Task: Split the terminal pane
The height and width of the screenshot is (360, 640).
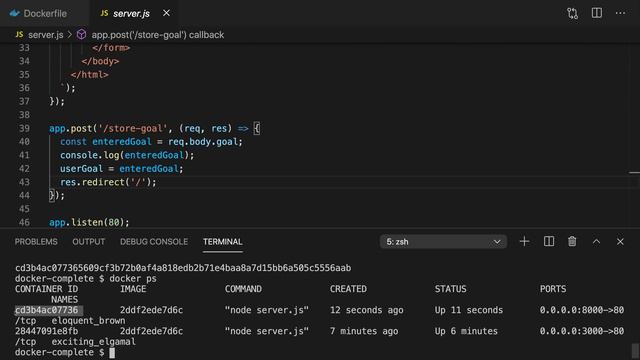Action: point(549,242)
